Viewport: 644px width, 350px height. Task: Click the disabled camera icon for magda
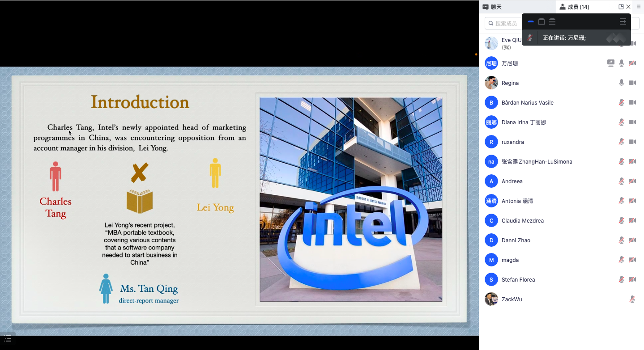pyautogui.click(x=632, y=260)
